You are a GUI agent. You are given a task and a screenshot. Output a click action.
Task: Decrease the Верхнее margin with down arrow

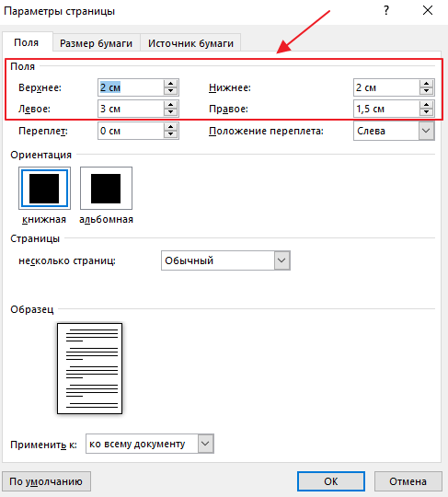[170, 91]
